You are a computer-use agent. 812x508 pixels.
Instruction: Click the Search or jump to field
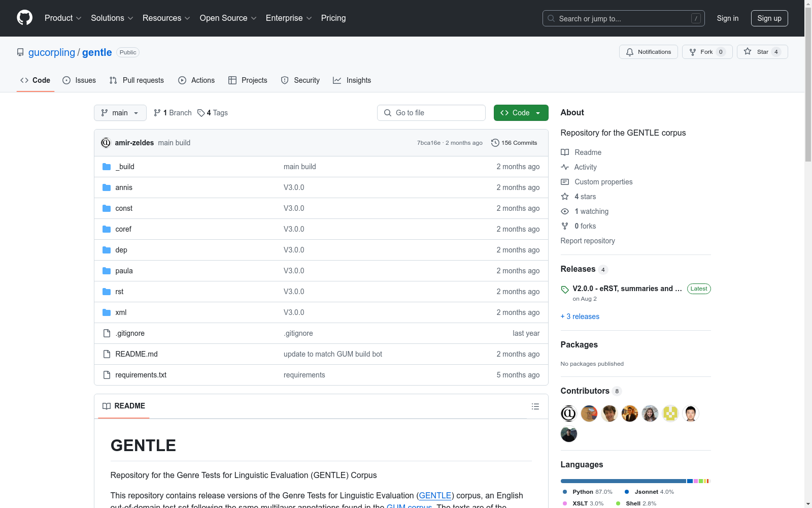tap(624, 18)
